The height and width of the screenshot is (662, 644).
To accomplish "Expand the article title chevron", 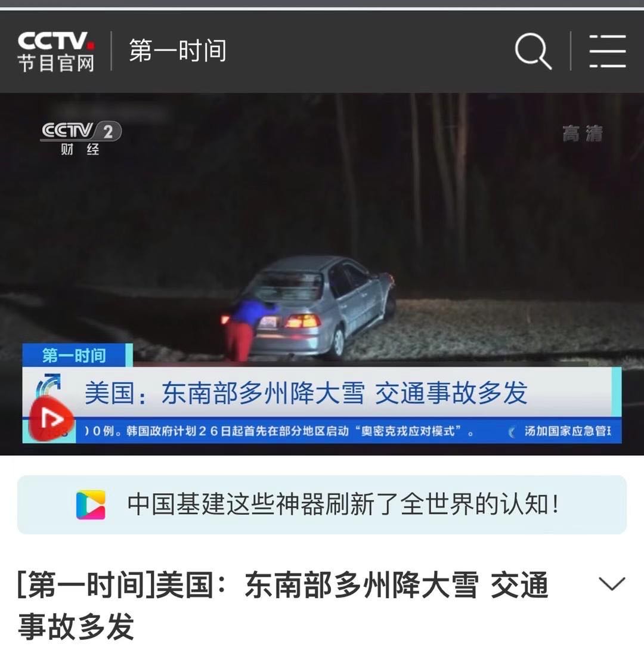I will 612,583.
